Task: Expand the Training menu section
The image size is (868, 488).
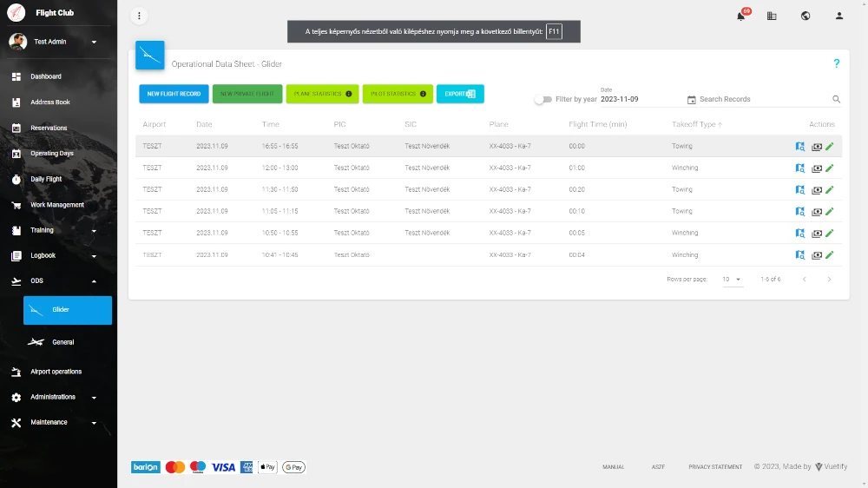Action: click(94, 231)
